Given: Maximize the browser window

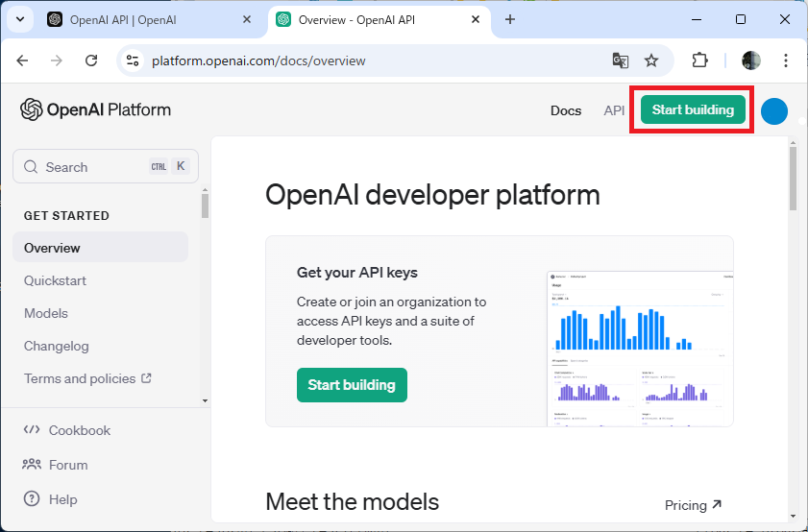Looking at the screenshot, I should (741, 19).
